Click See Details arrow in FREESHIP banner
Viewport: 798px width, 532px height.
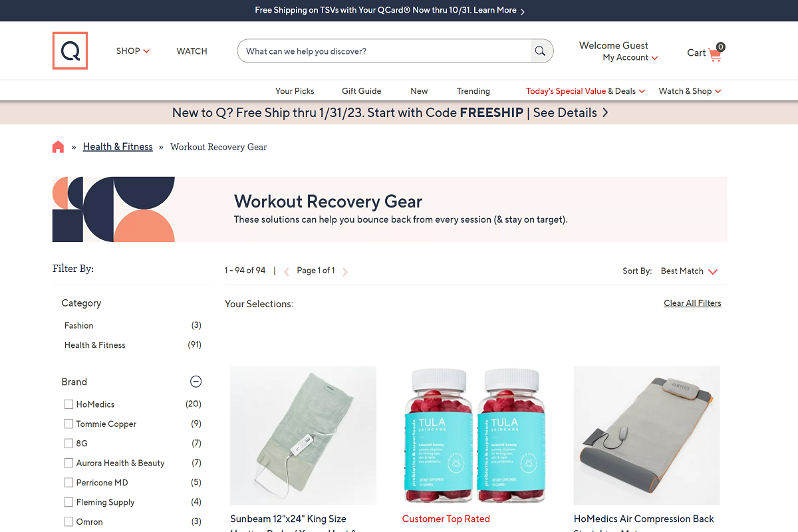605,112
